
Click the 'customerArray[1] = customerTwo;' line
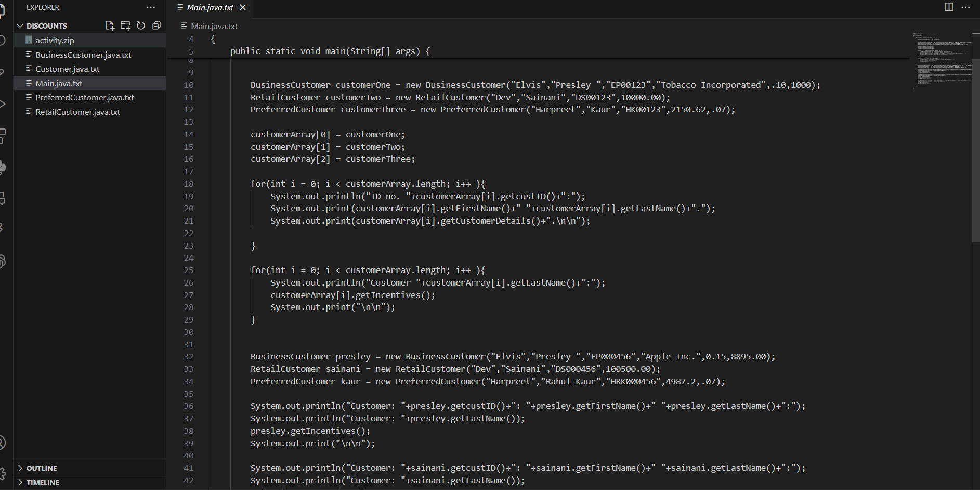pyautogui.click(x=328, y=147)
